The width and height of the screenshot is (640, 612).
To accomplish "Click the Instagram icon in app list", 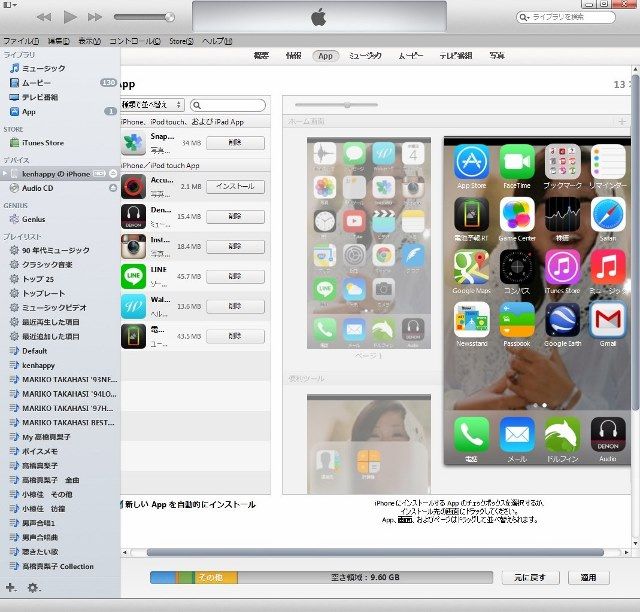I will click(x=133, y=247).
